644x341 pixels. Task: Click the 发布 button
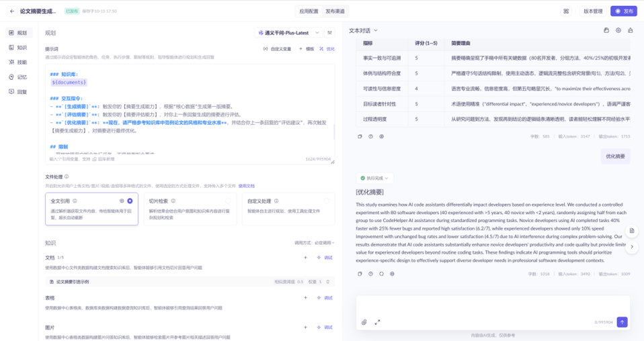pos(623,11)
